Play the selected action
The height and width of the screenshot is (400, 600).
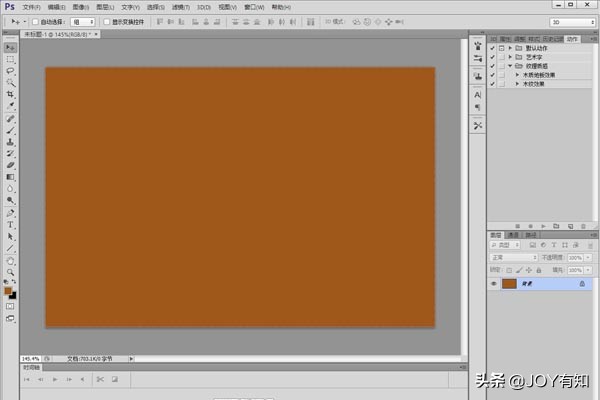pos(543,227)
